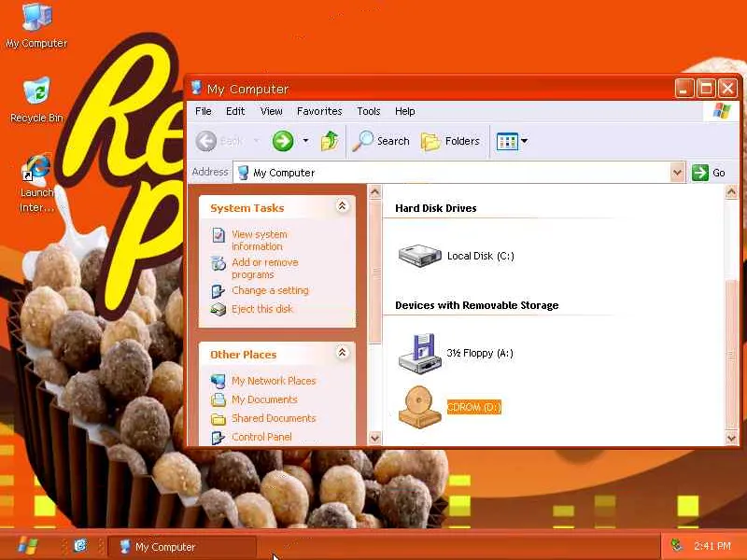
Task: Open the Search pane
Action: click(x=381, y=141)
